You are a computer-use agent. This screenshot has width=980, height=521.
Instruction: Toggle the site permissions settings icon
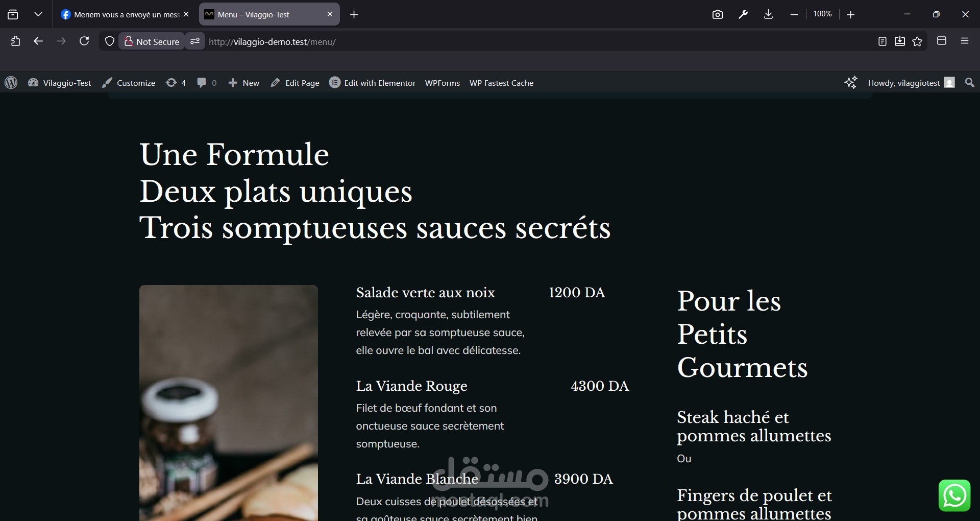(195, 41)
